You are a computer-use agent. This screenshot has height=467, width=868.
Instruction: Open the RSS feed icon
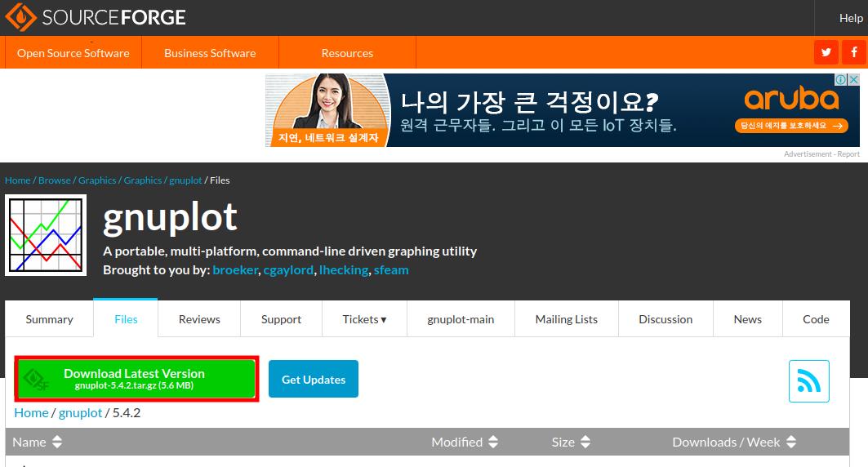808,381
